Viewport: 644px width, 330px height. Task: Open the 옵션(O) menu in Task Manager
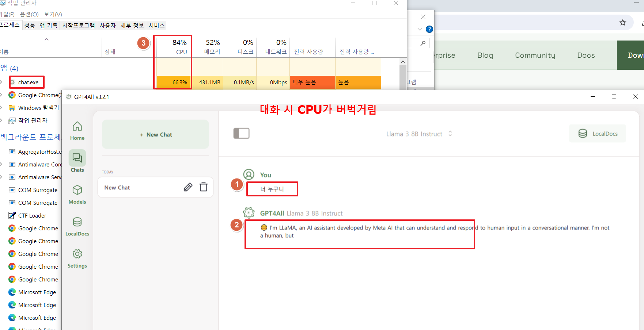[29, 14]
